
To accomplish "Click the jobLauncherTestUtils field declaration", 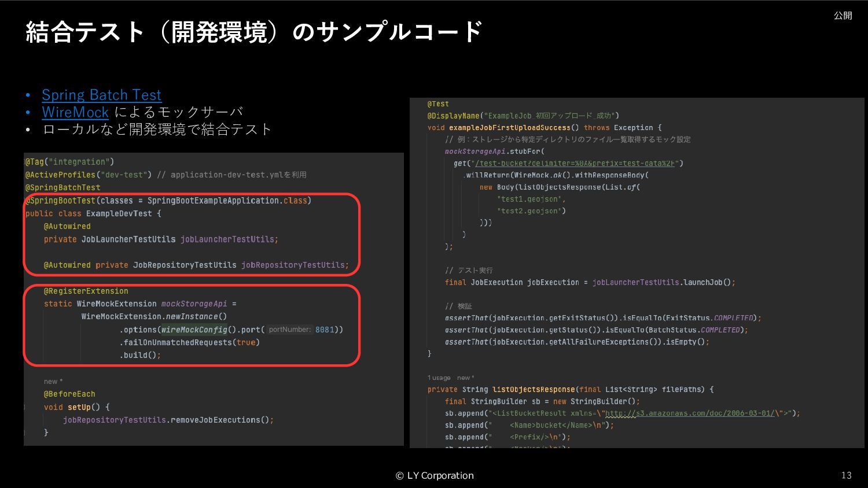I will point(161,239).
